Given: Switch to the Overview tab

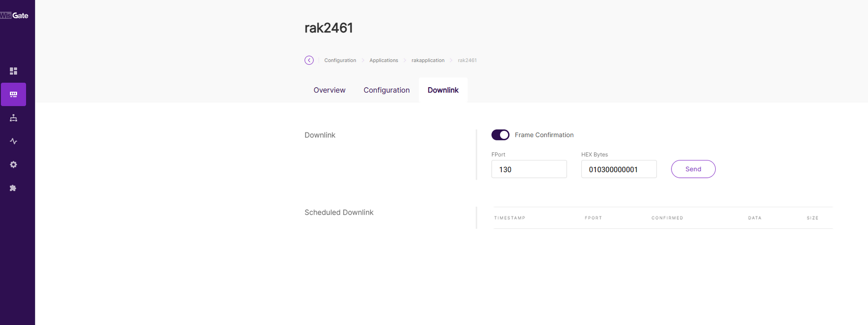Looking at the screenshot, I should [329, 90].
